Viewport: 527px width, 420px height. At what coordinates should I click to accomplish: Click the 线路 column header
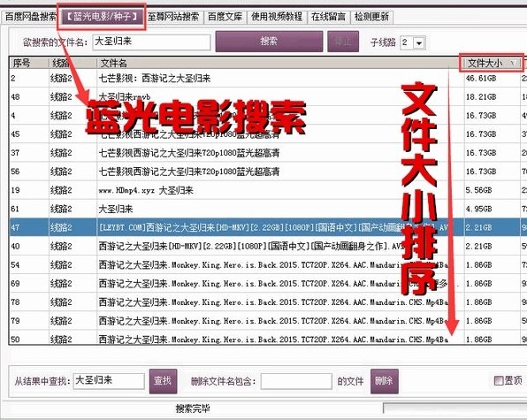click(x=73, y=63)
